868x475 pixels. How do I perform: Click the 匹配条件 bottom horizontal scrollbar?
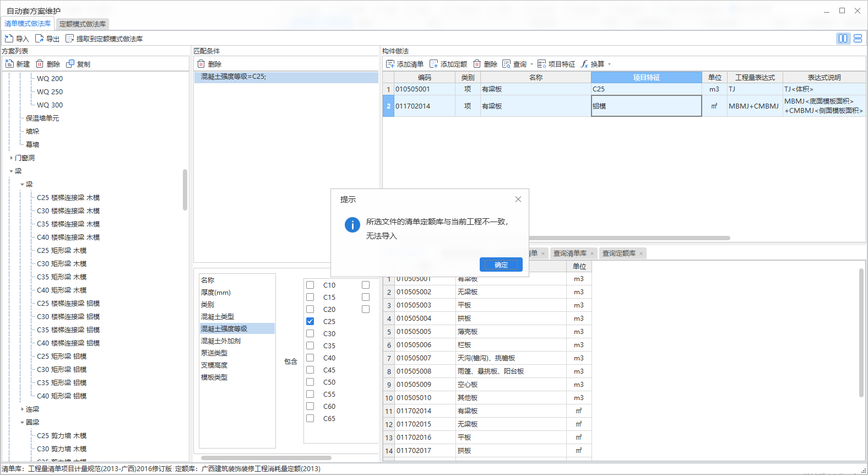pos(266,458)
